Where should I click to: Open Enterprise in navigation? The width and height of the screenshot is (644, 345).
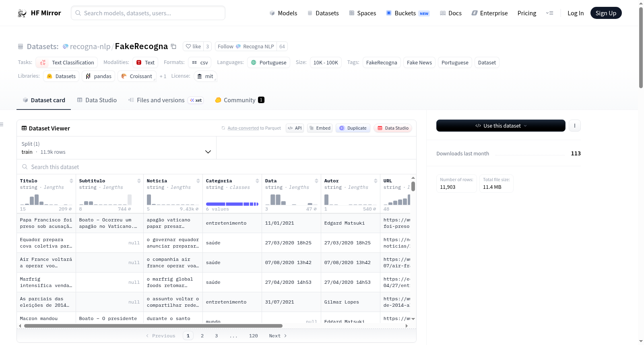489,13
